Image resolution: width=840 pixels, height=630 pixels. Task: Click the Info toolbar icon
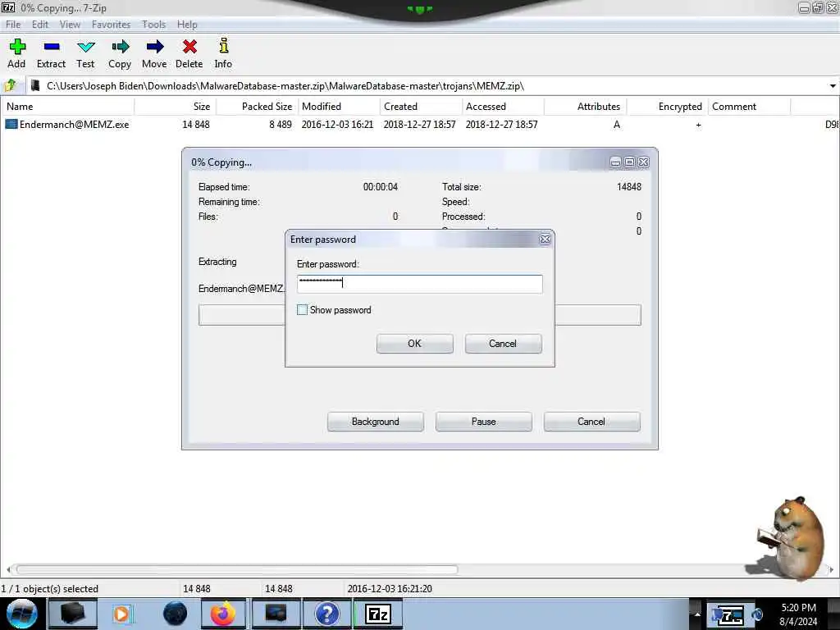coord(224,46)
